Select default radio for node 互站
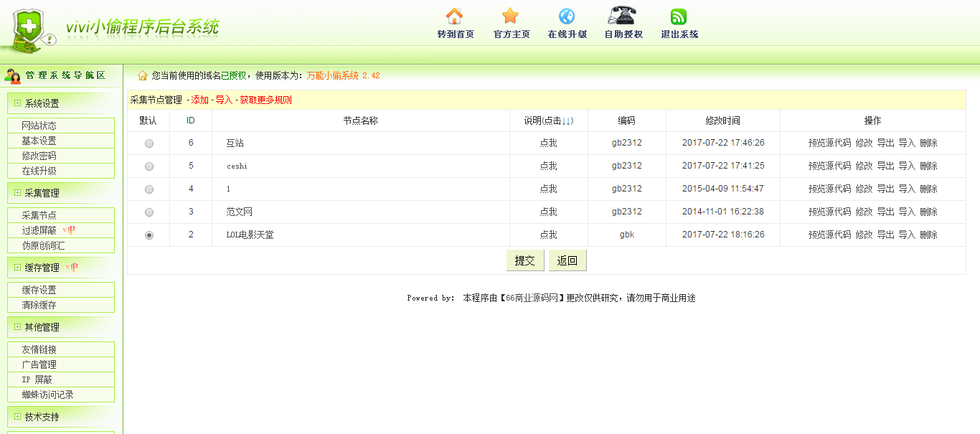The height and width of the screenshot is (434, 980). coord(149,143)
